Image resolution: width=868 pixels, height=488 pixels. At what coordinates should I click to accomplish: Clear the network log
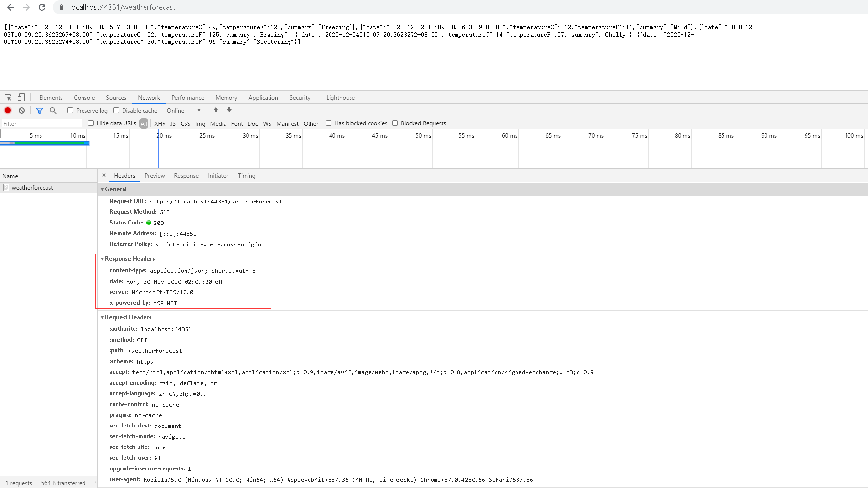point(21,110)
